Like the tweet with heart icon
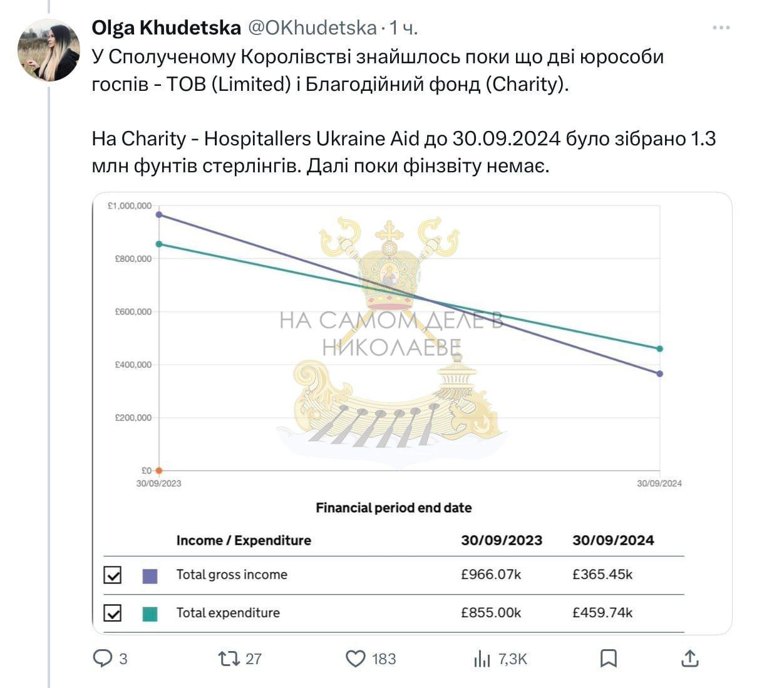This screenshot has height=688, width=784. pyautogui.click(x=356, y=659)
